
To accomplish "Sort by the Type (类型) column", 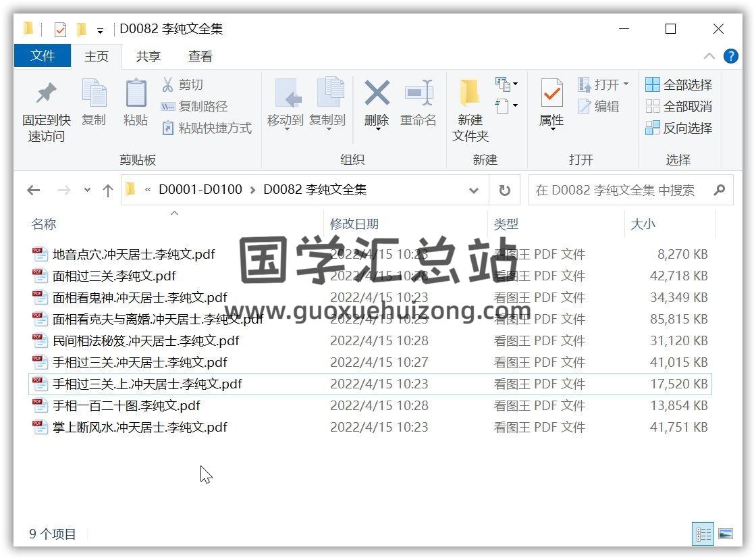I will [x=556, y=224].
